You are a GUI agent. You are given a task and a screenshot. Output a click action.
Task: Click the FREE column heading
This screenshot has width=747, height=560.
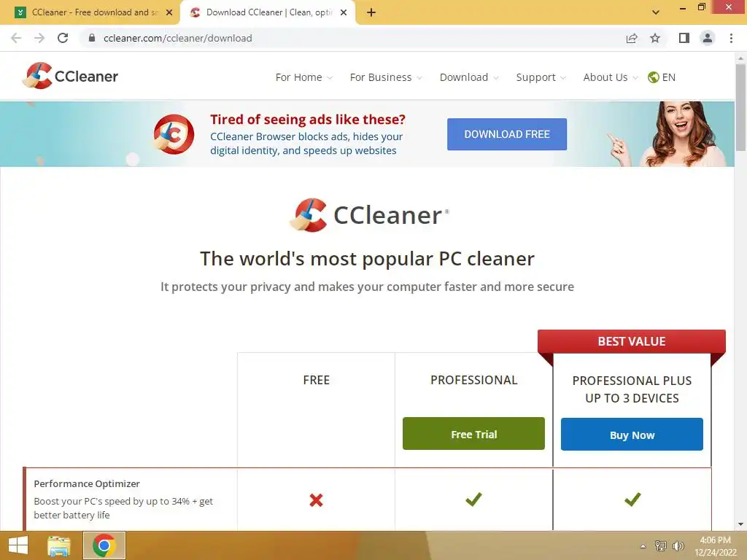point(317,380)
